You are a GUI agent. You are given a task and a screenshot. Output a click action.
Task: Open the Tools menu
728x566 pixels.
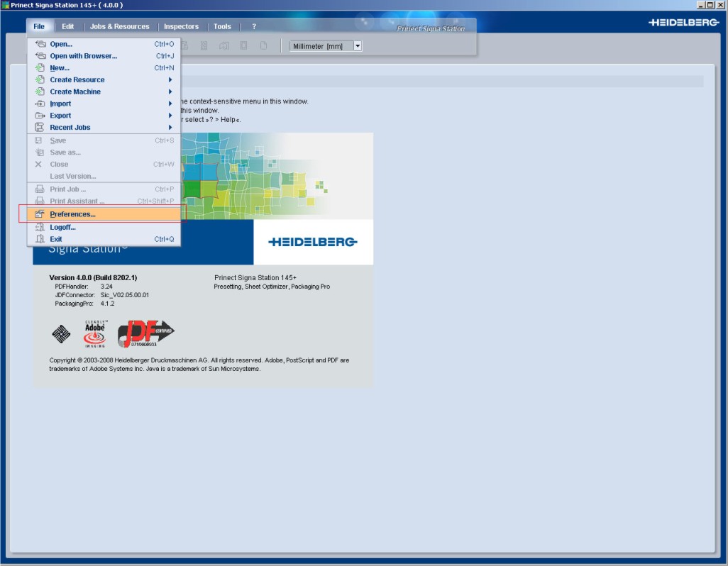222,26
